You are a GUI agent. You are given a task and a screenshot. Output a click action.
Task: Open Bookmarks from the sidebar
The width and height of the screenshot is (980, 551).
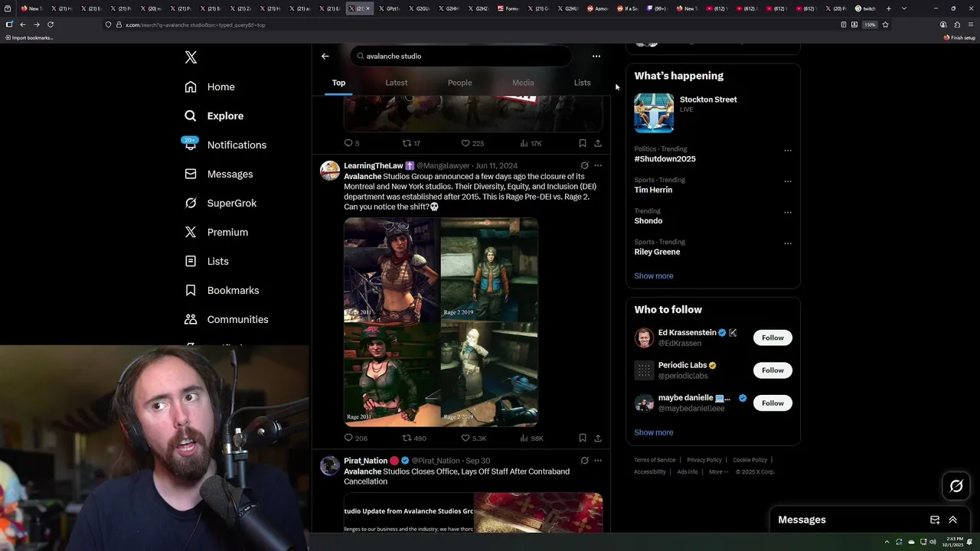click(x=222, y=290)
